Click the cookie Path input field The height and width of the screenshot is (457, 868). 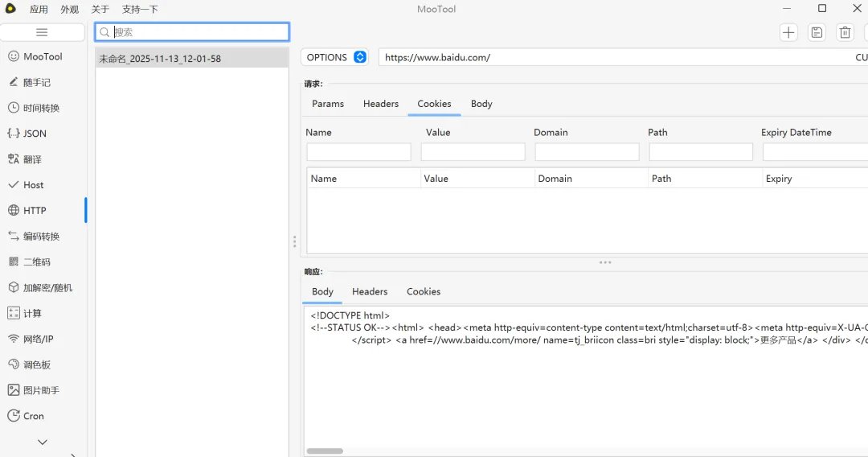click(701, 152)
